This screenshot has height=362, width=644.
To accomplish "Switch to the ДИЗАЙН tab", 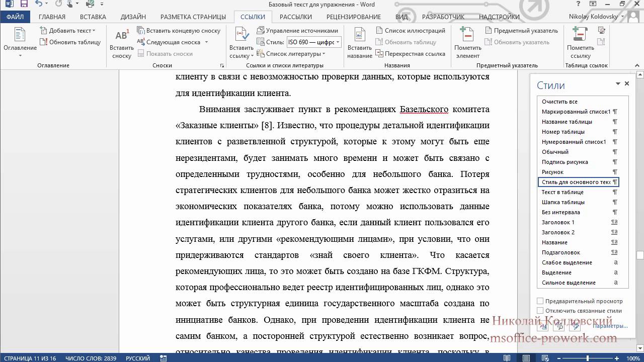I will [x=133, y=17].
